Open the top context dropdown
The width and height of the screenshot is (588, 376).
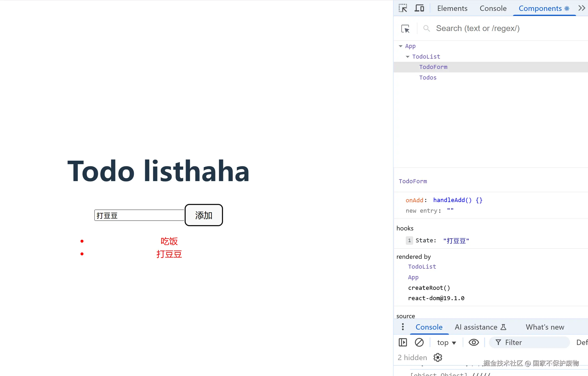[x=447, y=342]
